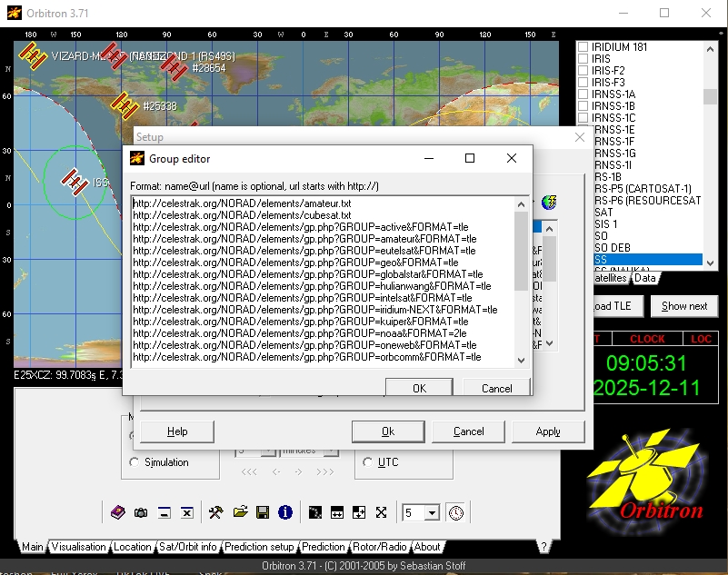
Task: Open the Sat/Orbit info tab
Action: (x=187, y=547)
